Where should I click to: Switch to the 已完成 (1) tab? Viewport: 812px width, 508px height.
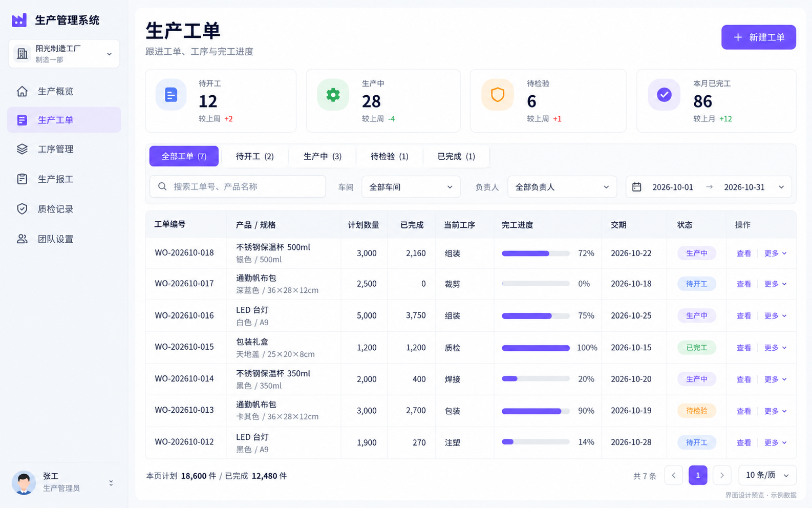point(456,156)
